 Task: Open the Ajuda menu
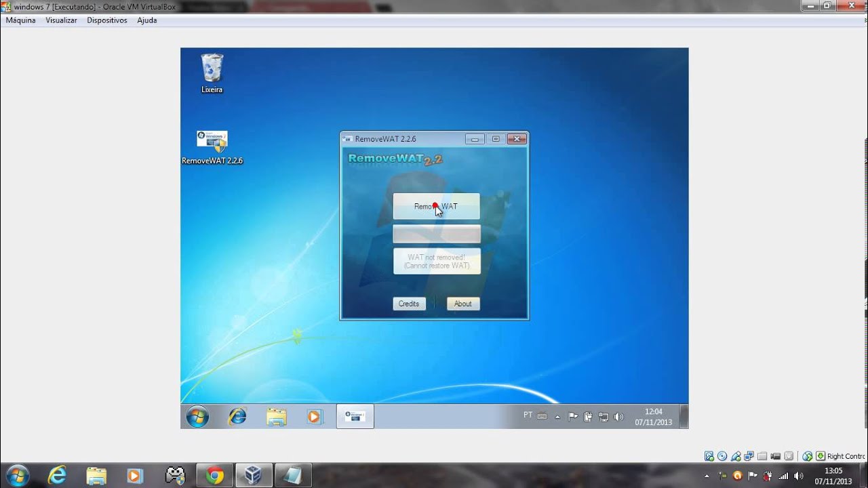147,20
